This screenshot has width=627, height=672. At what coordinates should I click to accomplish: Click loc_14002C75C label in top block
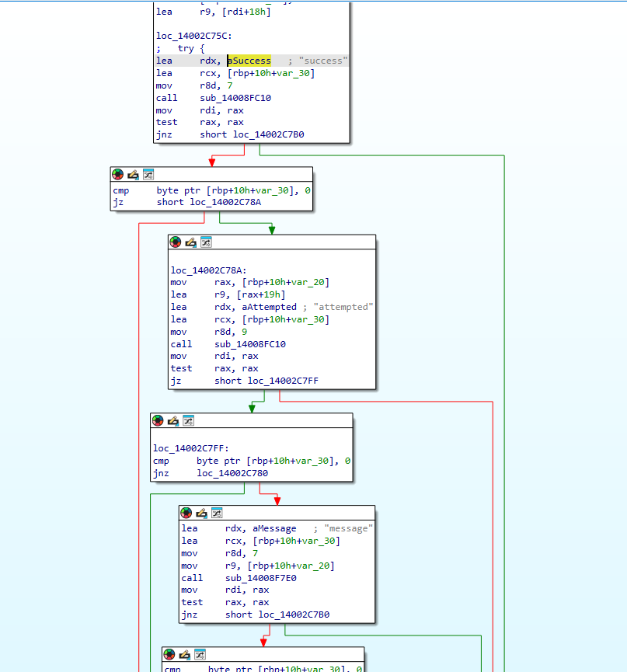click(193, 36)
